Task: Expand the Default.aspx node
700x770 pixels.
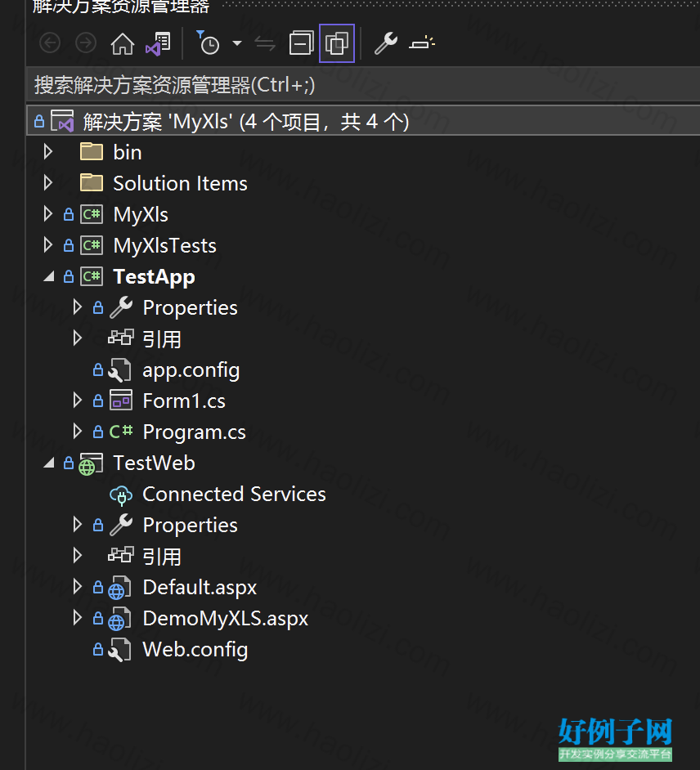Action: 78,586
